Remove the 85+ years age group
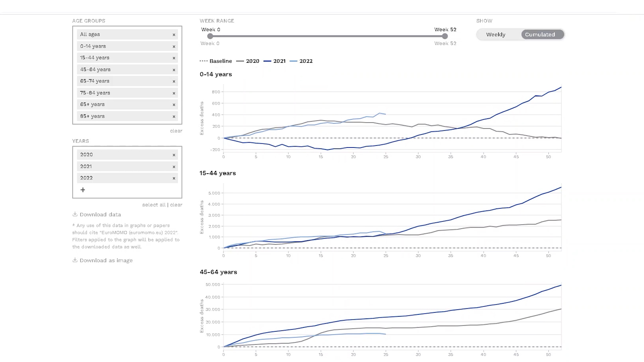The width and height of the screenshot is (644, 362). [x=174, y=116]
